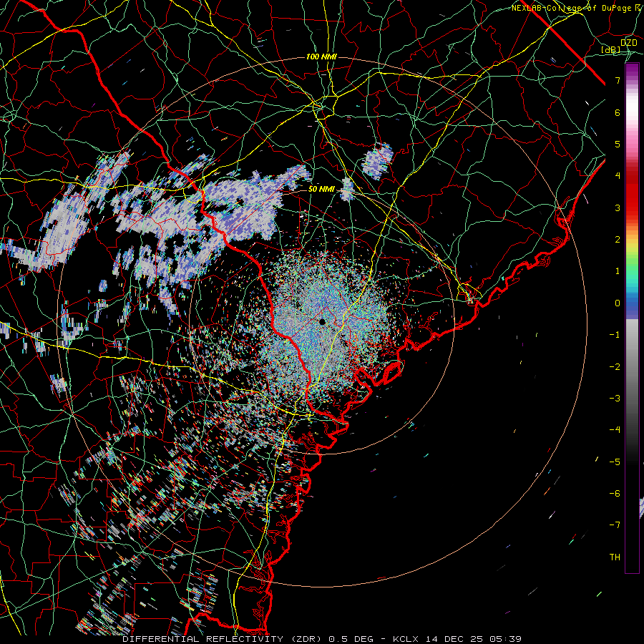Screen dimensions: 644x644
Task: Click the "50 NMI" range ring label
Action: (x=321, y=189)
